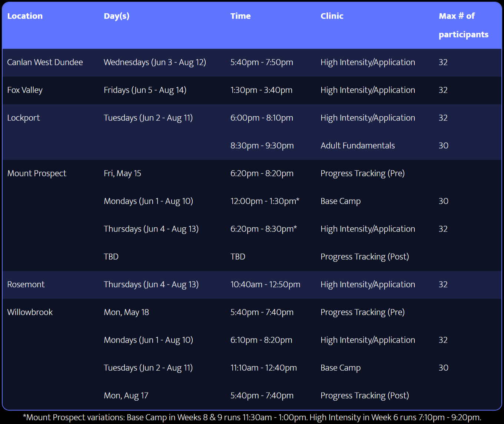Click the Location column header
This screenshot has width=504, height=424.
coord(24,16)
